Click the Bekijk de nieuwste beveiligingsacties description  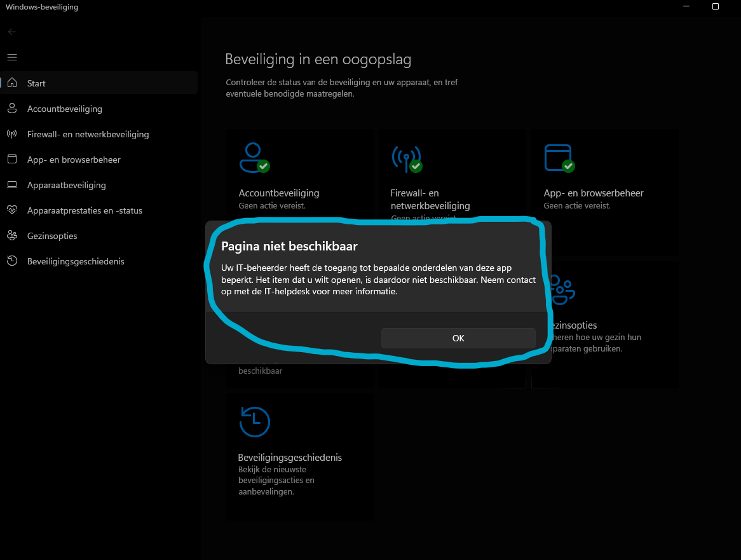pos(276,481)
